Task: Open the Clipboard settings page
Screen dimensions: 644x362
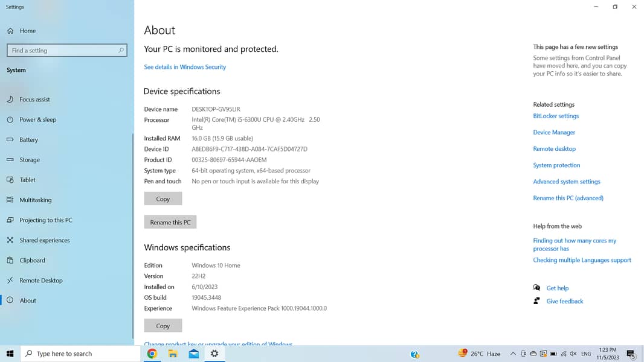Action: point(32,260)
